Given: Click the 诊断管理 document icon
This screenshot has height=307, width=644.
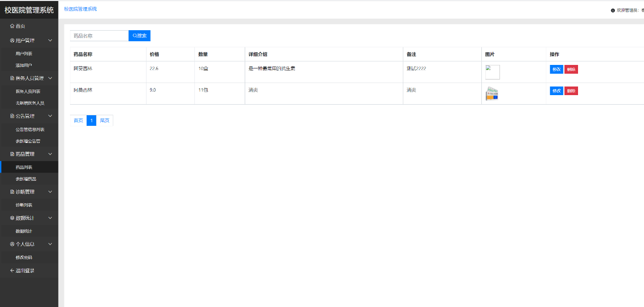Looking at the screenshot, I should pyautogui.click(x=12, y=192).
